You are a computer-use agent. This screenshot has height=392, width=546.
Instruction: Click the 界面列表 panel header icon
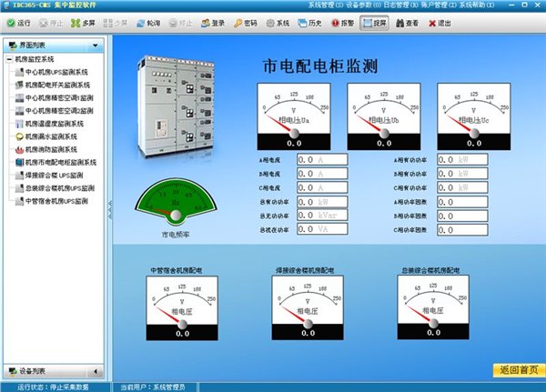point(13,45)
